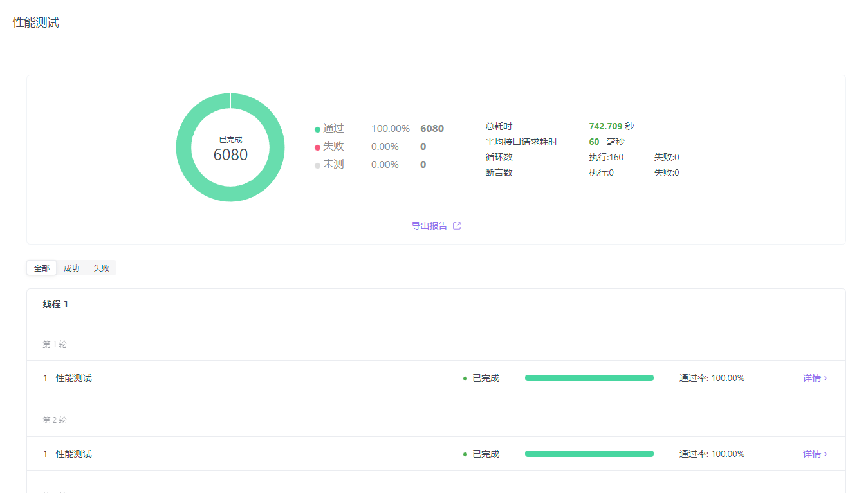Click the export icon beside 导出报告
This screenshot has height=493, width=868.
coord(457,226)
